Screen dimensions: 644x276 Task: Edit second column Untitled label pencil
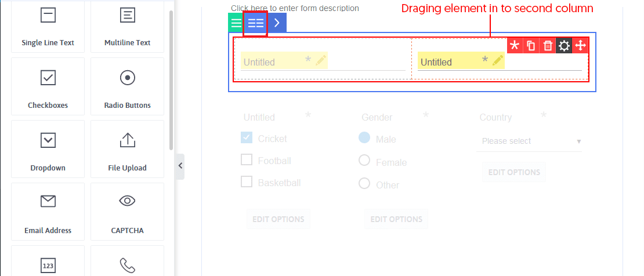[x=497, y=61]
